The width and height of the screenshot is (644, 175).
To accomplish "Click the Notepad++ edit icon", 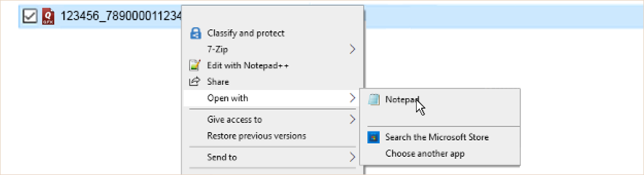I will [195, 65].
